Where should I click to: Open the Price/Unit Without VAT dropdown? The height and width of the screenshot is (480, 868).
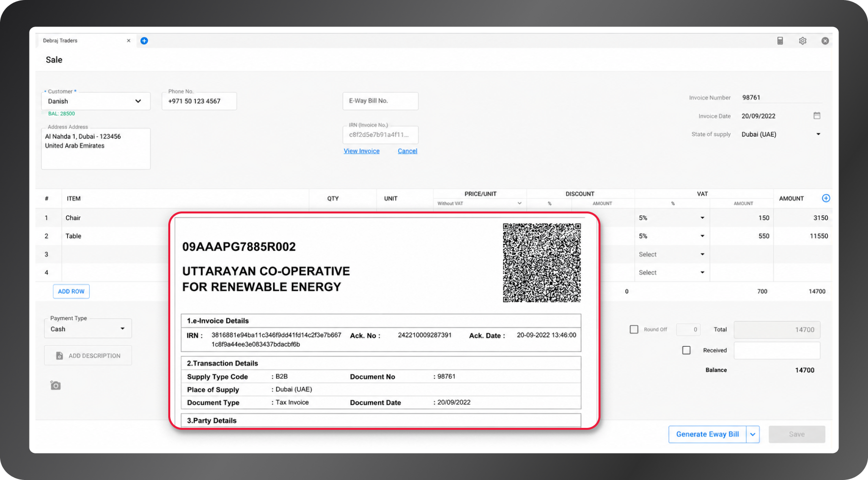(480, 203)
